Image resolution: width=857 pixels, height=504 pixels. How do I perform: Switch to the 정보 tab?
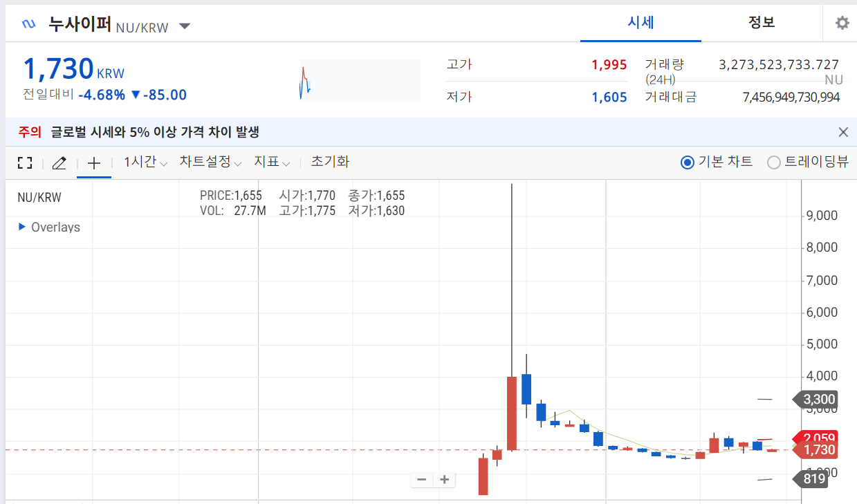pos(762,22)
